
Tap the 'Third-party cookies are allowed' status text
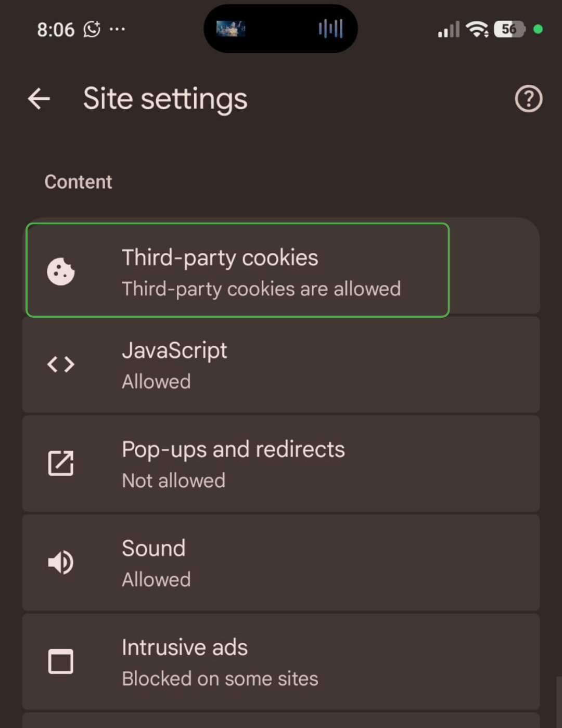click(x=261, y=289)
